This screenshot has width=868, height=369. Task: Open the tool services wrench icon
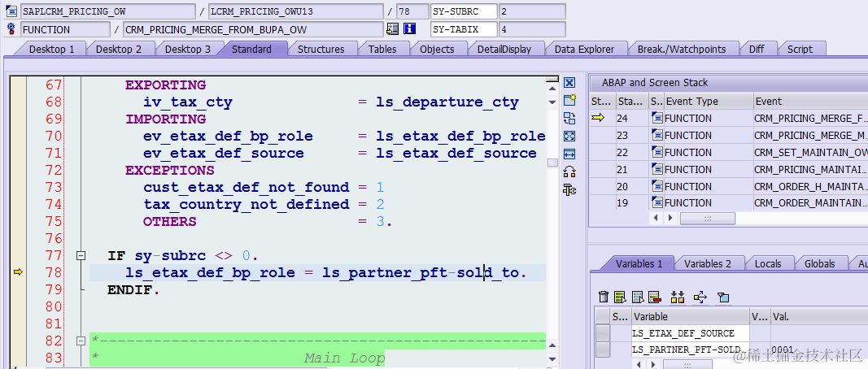(x=569, y=189)
